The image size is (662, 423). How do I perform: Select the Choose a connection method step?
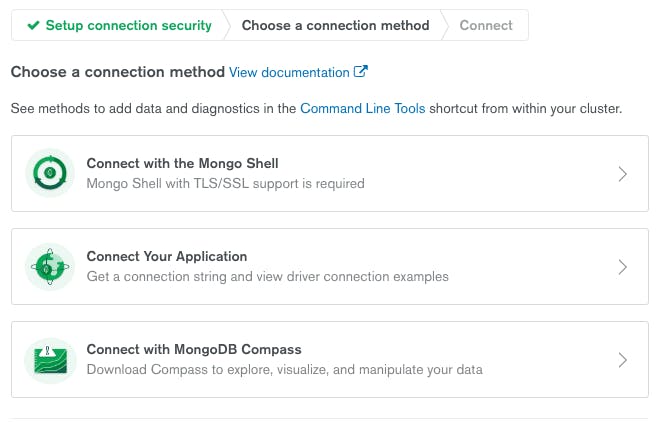pyautogui.click(x=335, y=25)
